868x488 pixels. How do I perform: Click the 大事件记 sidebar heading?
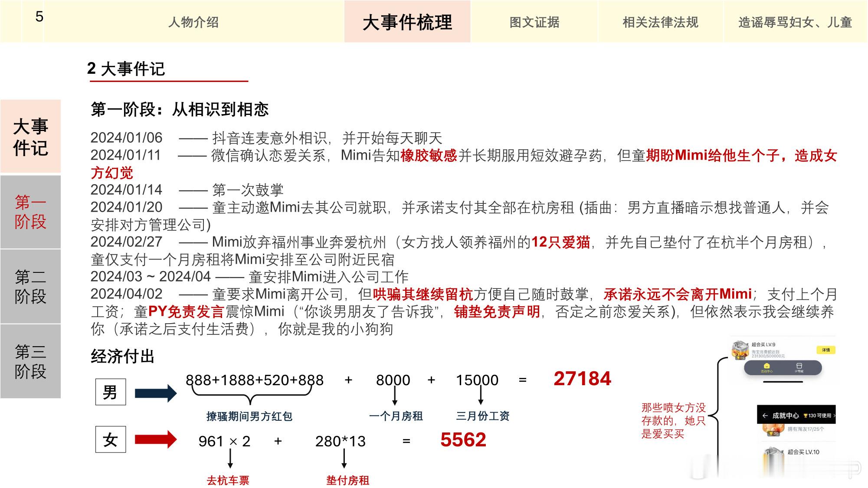30,137
